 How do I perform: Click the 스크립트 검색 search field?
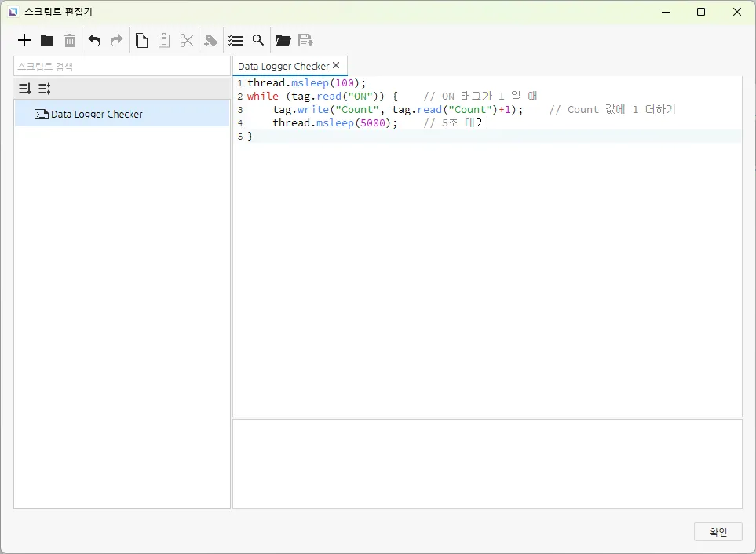[122, 67]
